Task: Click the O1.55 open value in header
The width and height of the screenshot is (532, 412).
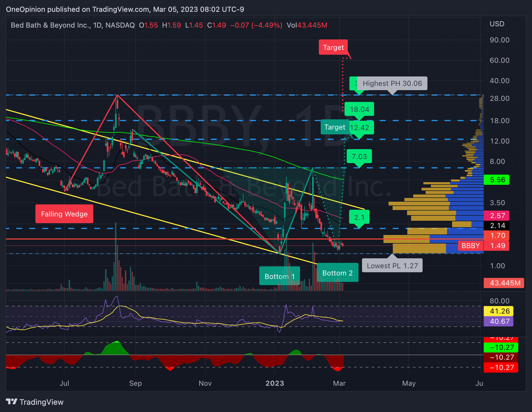Action: tap(149, 25)
